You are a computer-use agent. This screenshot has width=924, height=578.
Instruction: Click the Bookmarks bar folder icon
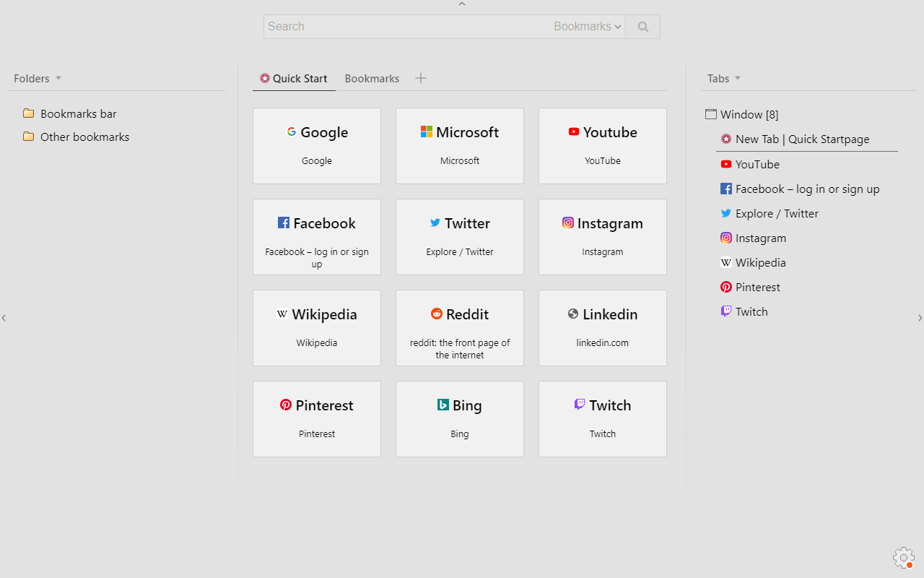click(x=29, y=113)
